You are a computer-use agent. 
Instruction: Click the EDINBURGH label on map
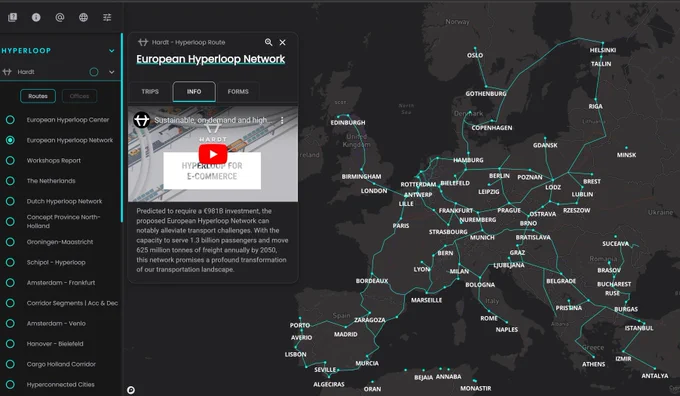point(348,123)
